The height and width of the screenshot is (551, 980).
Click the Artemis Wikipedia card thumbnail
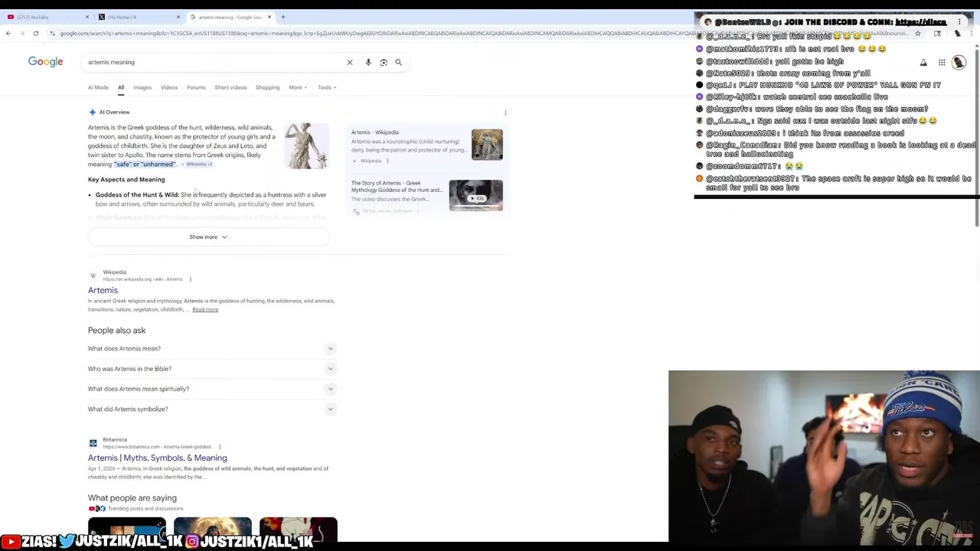(x=487, y=145)
